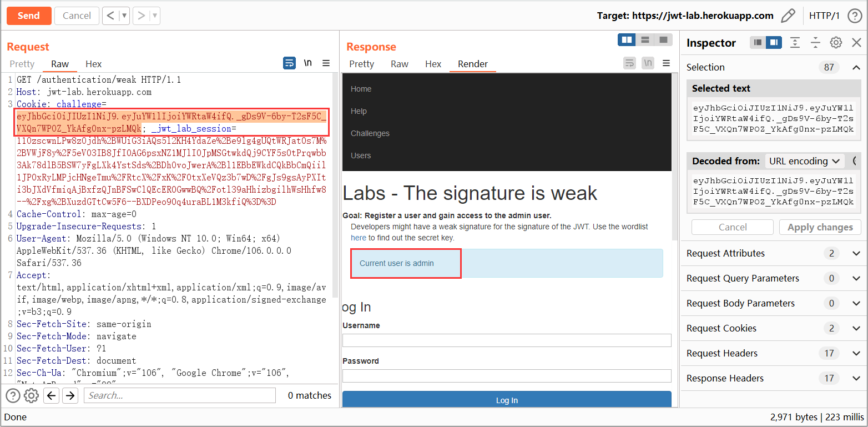Go back to the previous request in history

tap(110, 16)
